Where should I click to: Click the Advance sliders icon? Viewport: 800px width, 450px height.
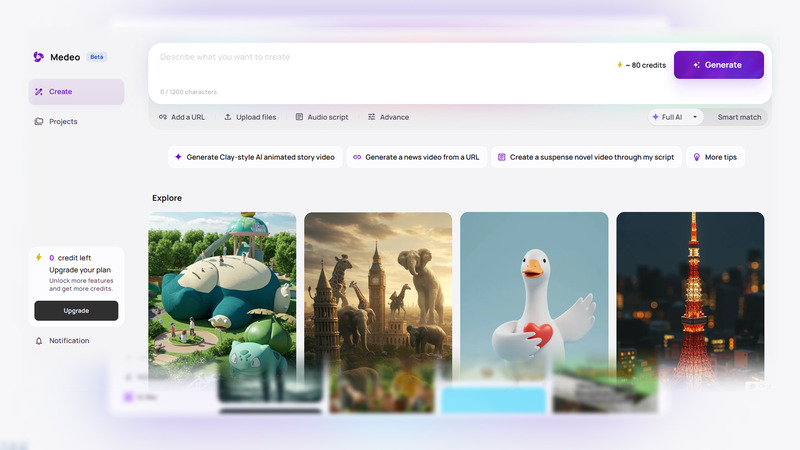[371, 117]
